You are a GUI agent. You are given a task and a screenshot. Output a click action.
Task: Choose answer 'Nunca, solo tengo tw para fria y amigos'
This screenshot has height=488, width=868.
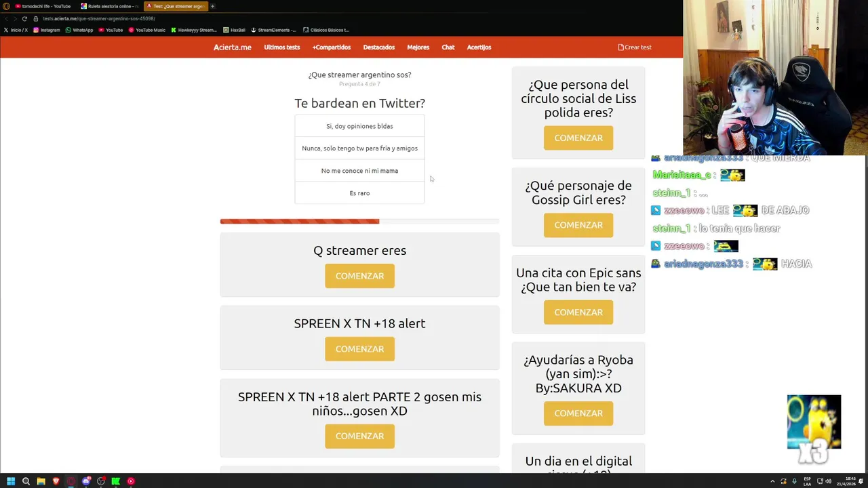(359, 148)
